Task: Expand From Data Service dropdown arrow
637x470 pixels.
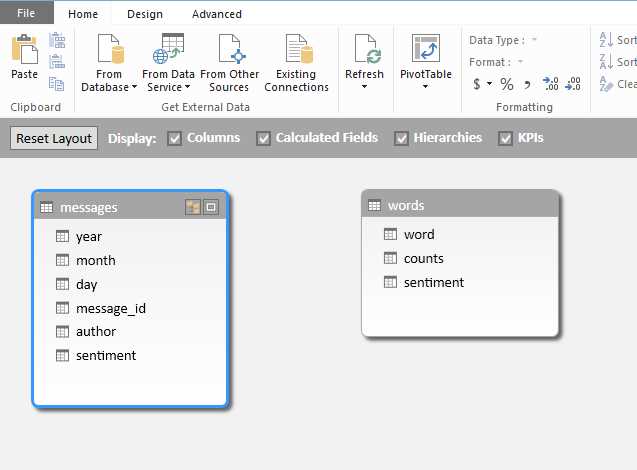Action: 187,87
